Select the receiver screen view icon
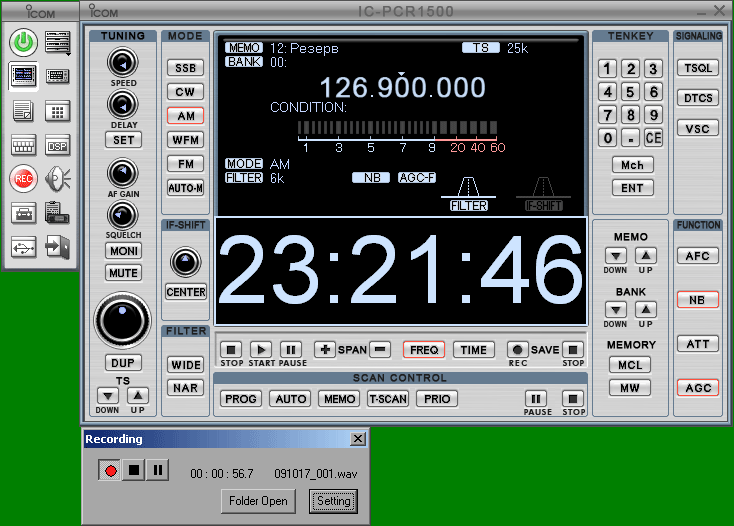This screenshot has height=526, width=734. (x=23, y=75)
